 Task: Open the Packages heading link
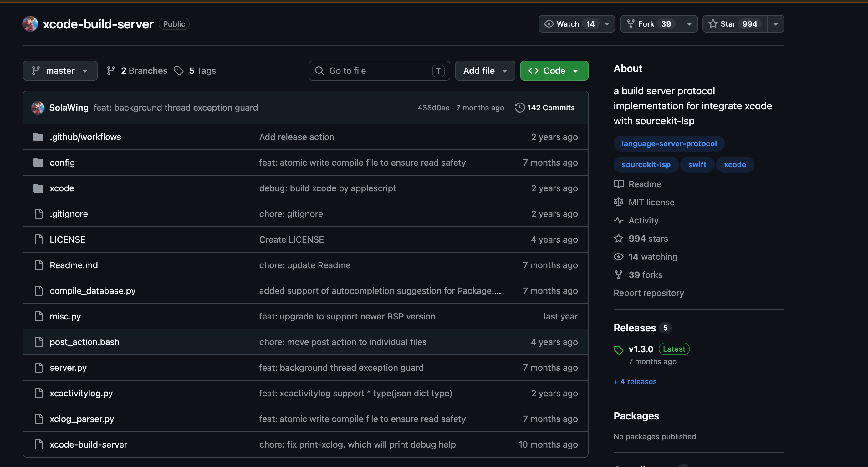636,416
